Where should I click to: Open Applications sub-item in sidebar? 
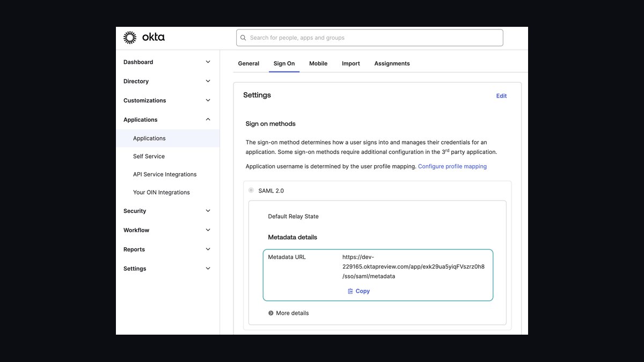click(x=168, y=138)
